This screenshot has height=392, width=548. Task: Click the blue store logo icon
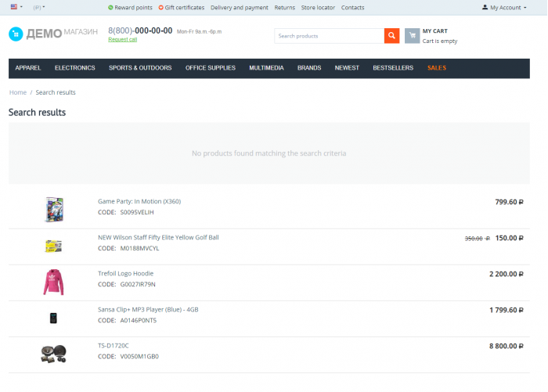[16, 34]
